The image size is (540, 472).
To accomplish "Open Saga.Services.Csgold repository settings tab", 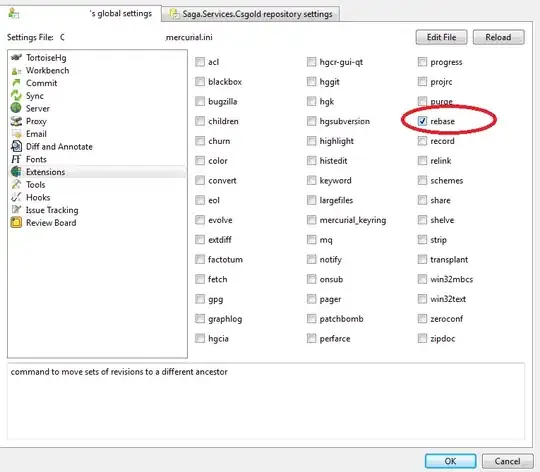I will tap(251, 14).
